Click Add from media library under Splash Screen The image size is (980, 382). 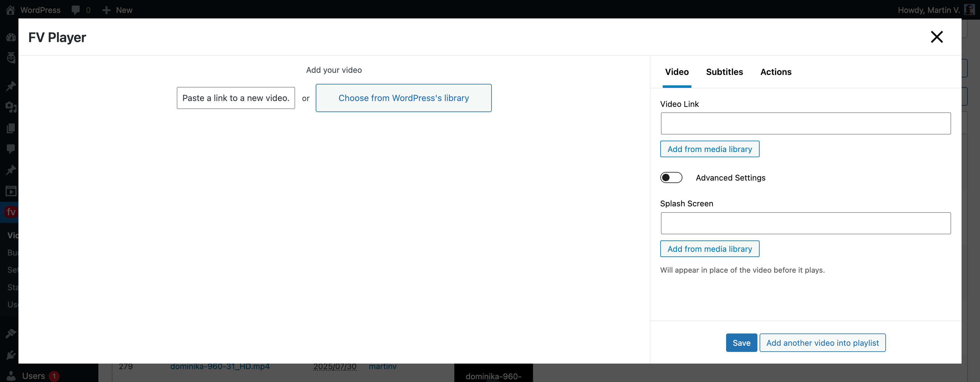tap(709, 249)
